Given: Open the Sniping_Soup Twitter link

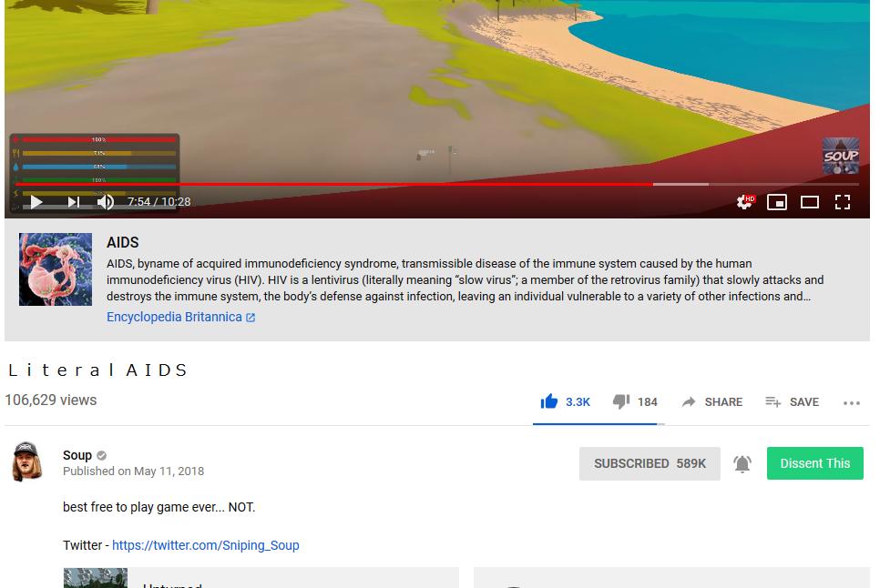Looking at the screenshot, I should pos(206,545).
